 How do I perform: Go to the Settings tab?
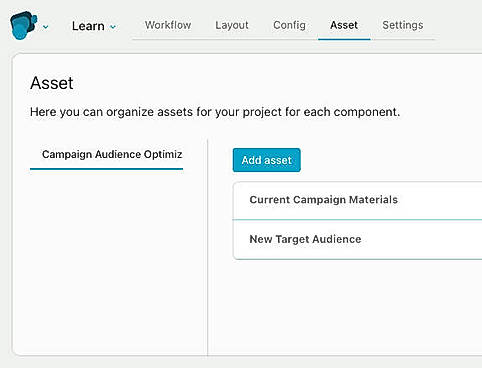[403, 25]
